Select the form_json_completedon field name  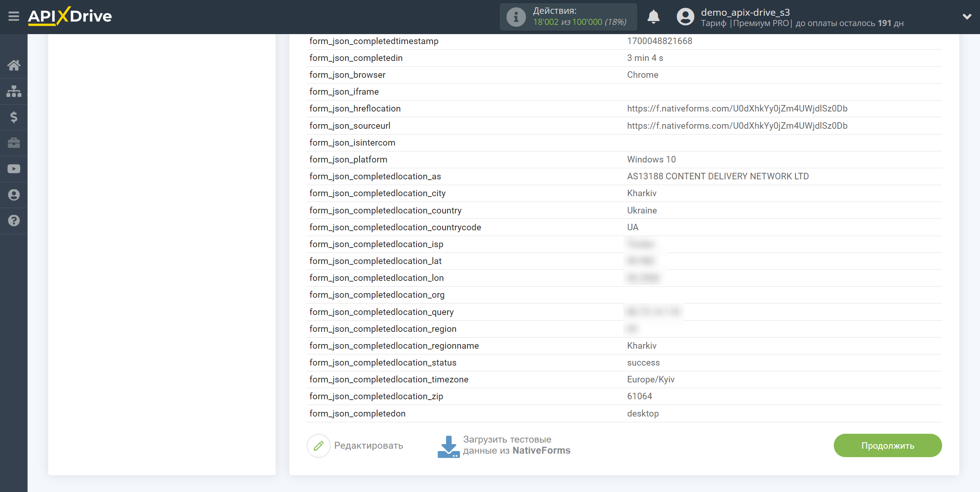(358, 413)
